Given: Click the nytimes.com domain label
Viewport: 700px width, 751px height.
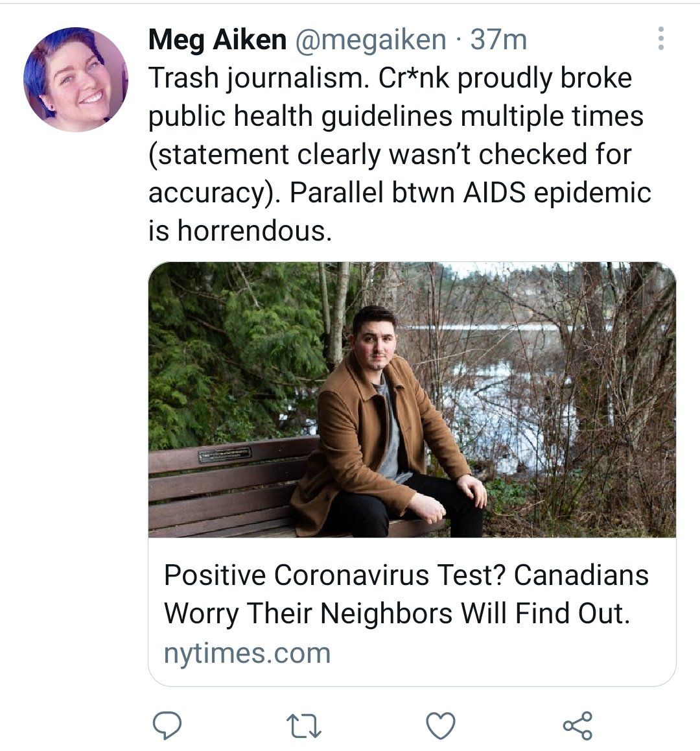Looking at the screenshot, I should click(x=247, y=652).
